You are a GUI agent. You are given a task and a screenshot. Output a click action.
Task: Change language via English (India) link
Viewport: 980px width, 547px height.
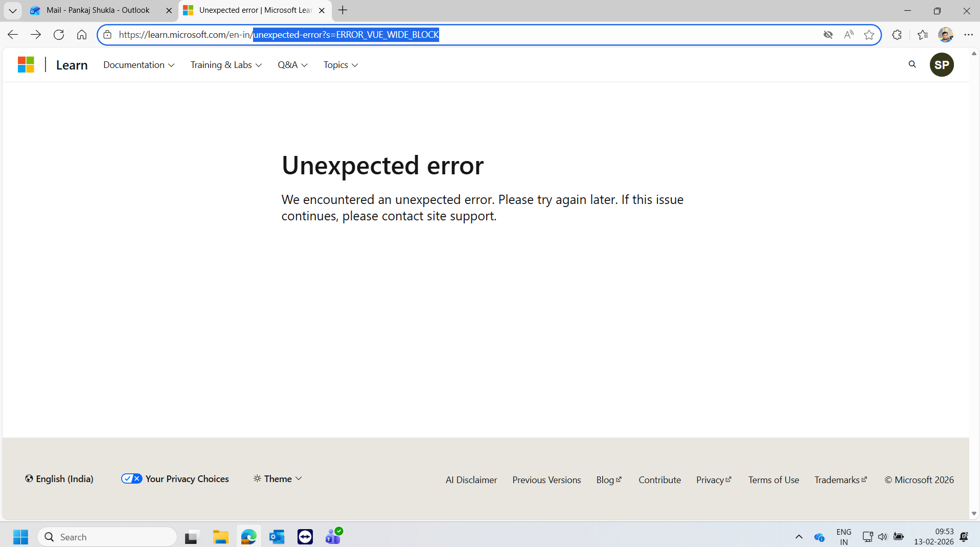(59, 479)
